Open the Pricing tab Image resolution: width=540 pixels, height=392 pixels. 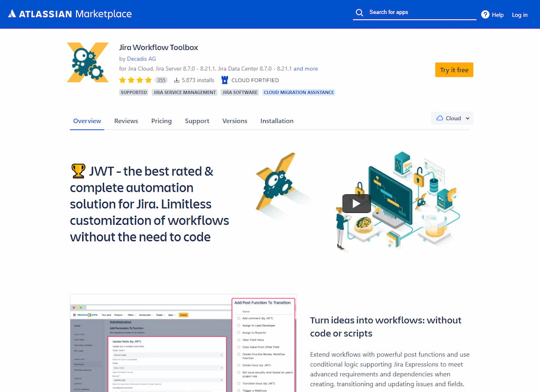(161, 121)
